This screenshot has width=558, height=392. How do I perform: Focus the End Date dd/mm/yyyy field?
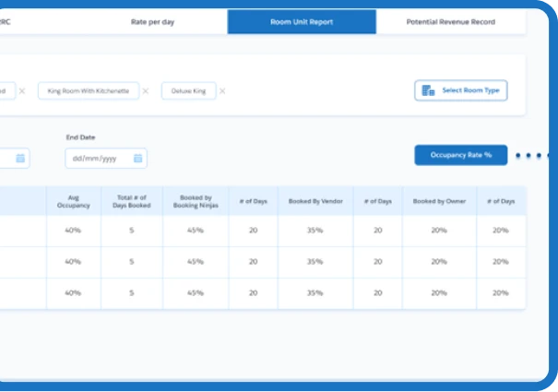click(96, 159)
